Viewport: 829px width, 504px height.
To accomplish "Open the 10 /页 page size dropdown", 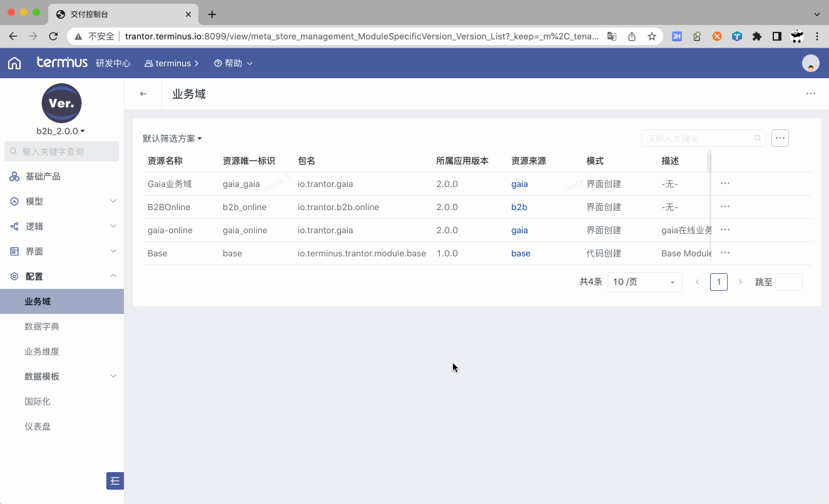I will tap(644, 282).
